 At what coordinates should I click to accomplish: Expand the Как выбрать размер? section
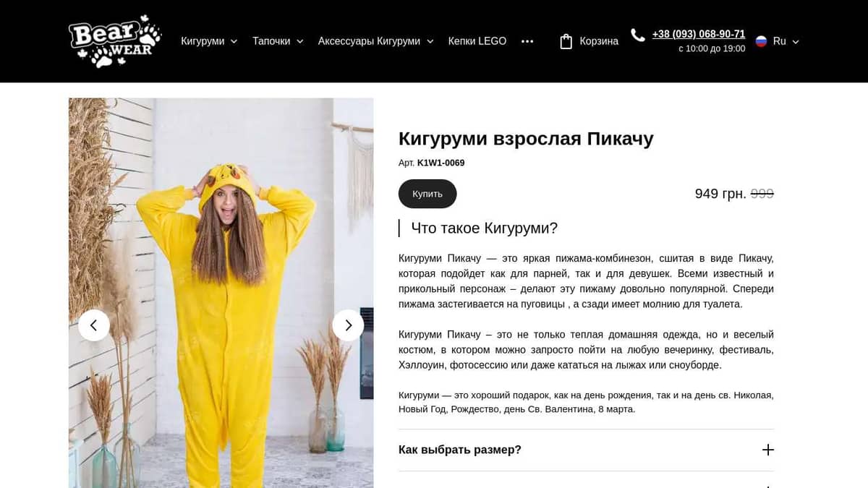tap(586, 450)
